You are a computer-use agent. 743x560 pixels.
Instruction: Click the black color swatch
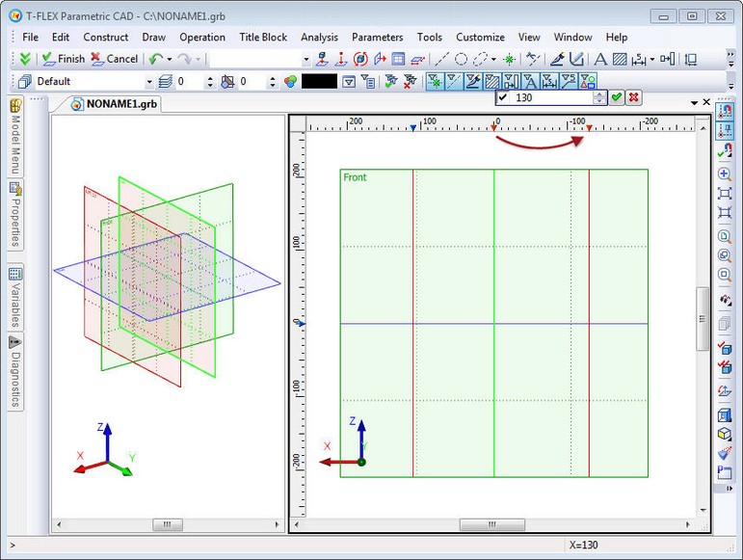(x=319, y=82)
